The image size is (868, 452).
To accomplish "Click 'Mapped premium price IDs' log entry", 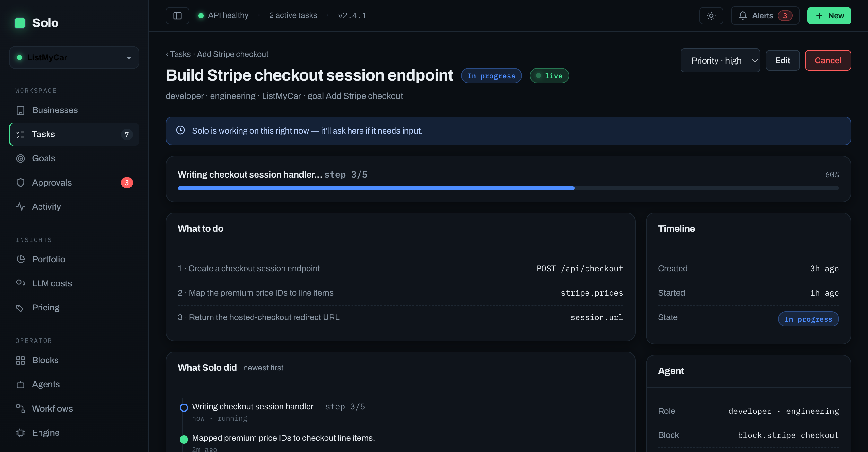I will (283, 438).
